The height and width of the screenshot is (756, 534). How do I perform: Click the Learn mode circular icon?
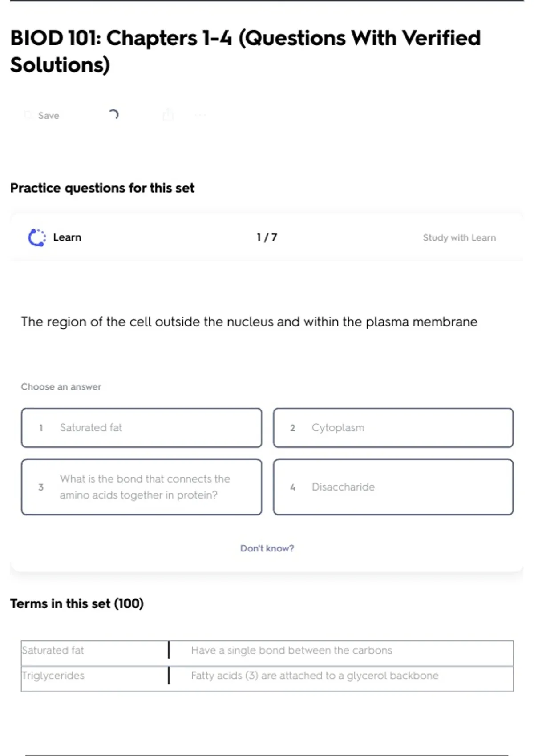click(x=37, y=237)
